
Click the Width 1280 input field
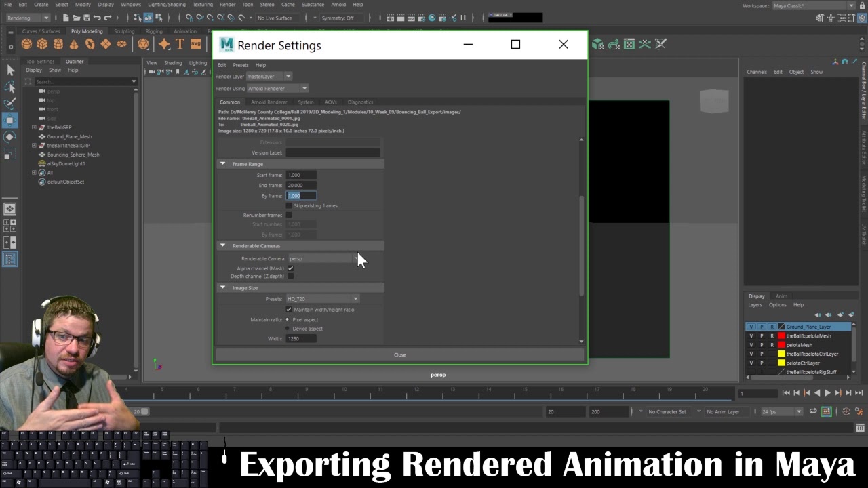(x=301, y=338)
